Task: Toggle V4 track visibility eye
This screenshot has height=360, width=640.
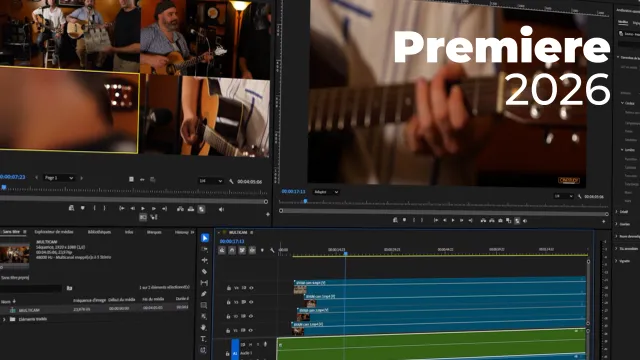Action: (251, 288)
